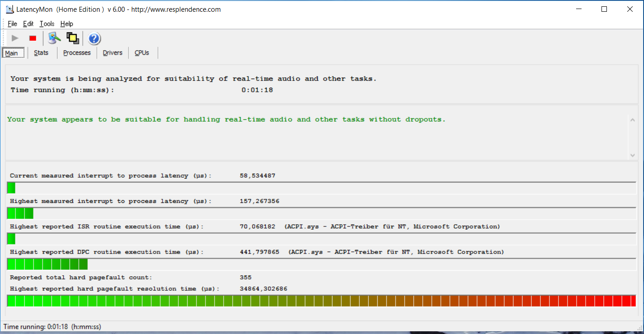Open the File menu
Image resolution: width=644 pixels, height=334 pixels.
[12, 24]
